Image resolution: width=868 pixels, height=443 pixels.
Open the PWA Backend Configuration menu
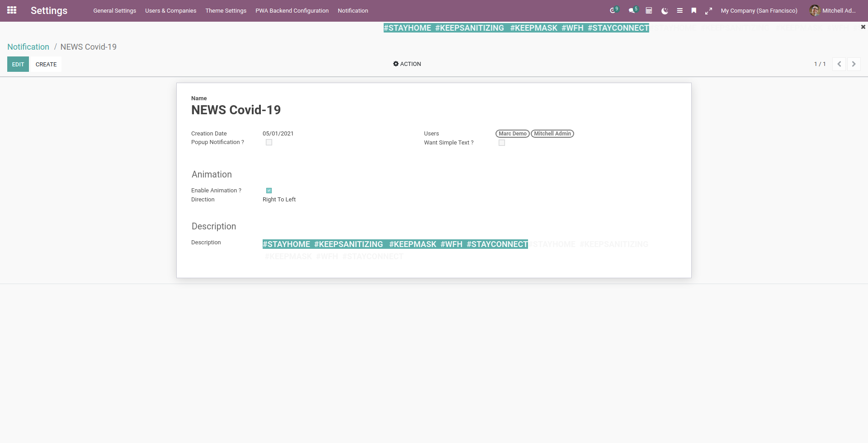click(x=292, y=11)
